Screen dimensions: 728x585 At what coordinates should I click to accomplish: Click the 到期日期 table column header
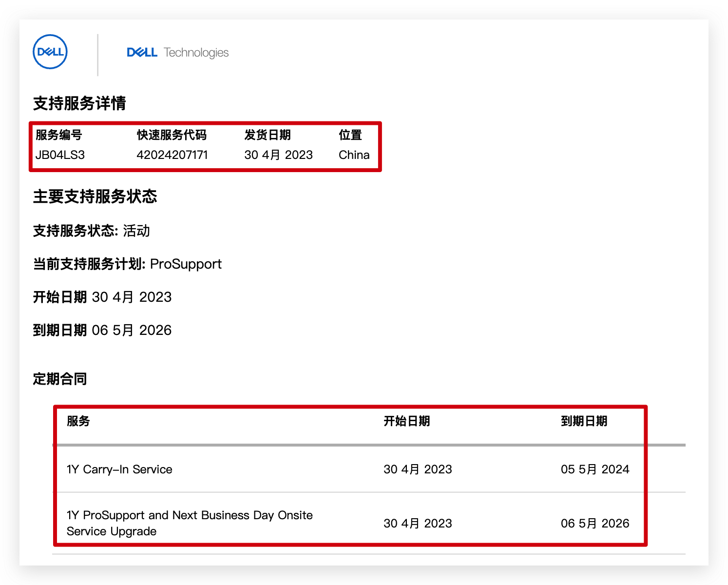[x=584, y=421]
